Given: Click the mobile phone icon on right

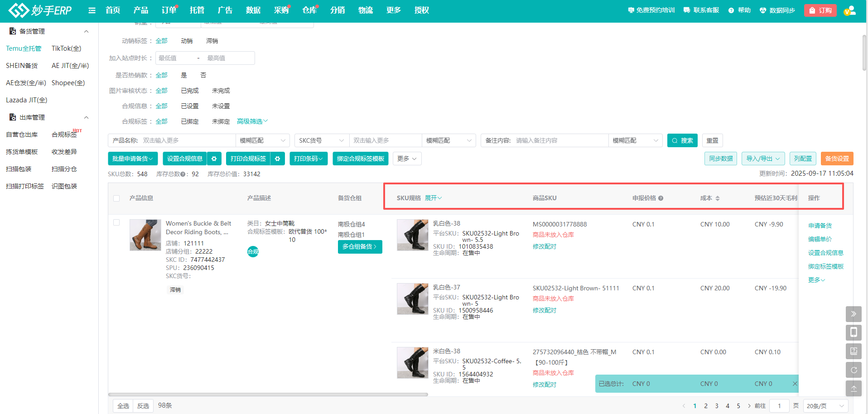Looking at the screenshot, I should 854,332.
